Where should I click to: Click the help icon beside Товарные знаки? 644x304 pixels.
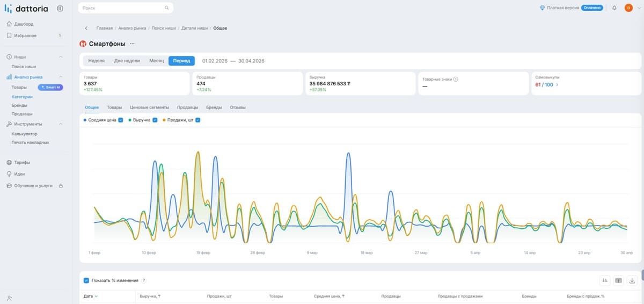coord(456,79)
